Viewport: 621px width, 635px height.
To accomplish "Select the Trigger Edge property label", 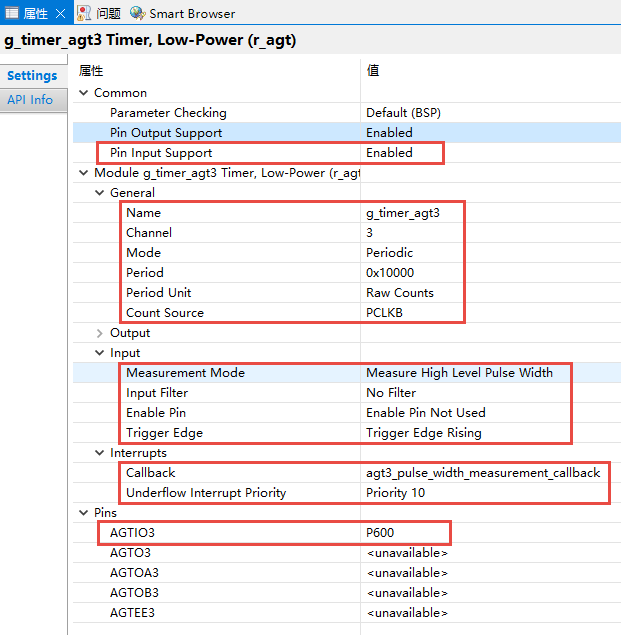I will 164,433.
